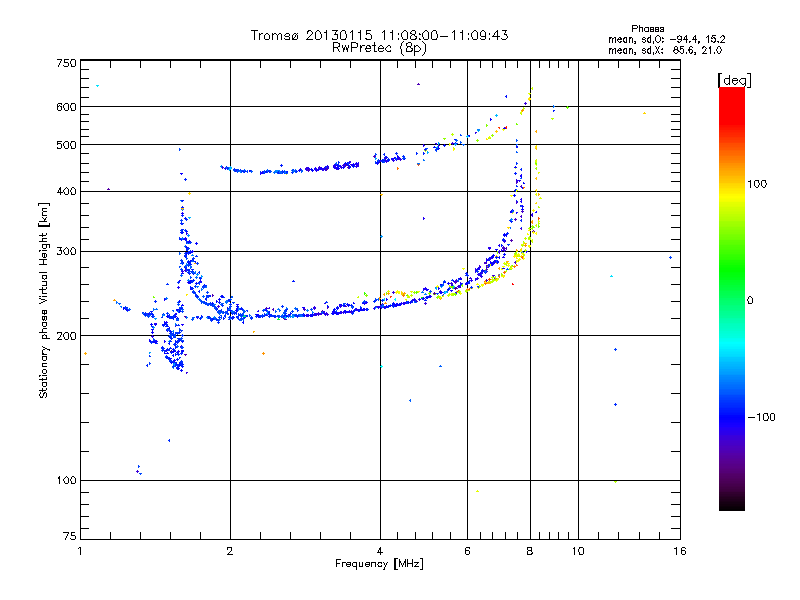Click the "mean, sd,O: -94.4, 15.2" line
Image resolution: width=800 pixels, height=600 pixels.
point(666,39)
